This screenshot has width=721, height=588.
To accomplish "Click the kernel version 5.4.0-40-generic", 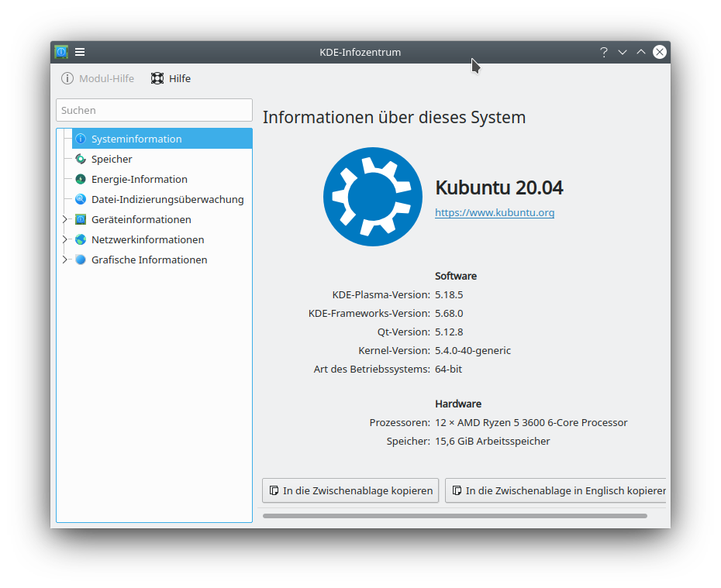I will coord(473,350).
